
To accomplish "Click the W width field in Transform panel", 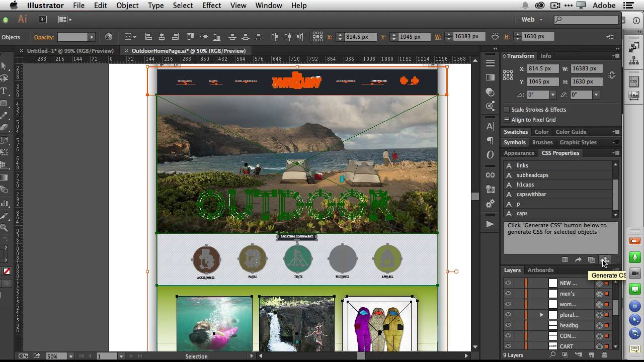I will 586,69.
